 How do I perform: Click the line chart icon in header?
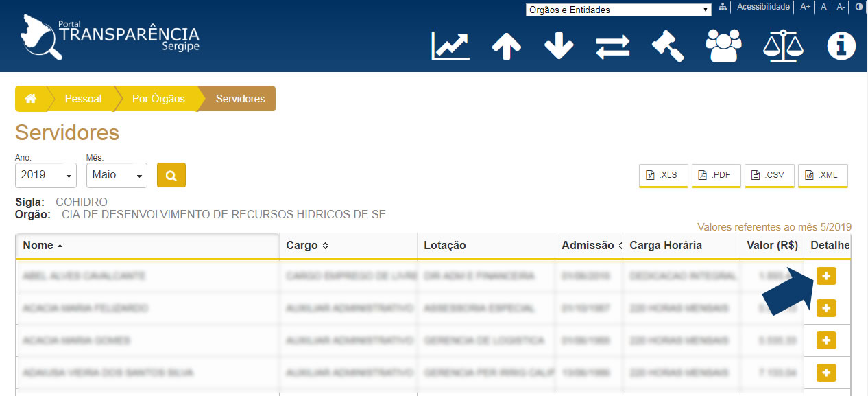450,45
